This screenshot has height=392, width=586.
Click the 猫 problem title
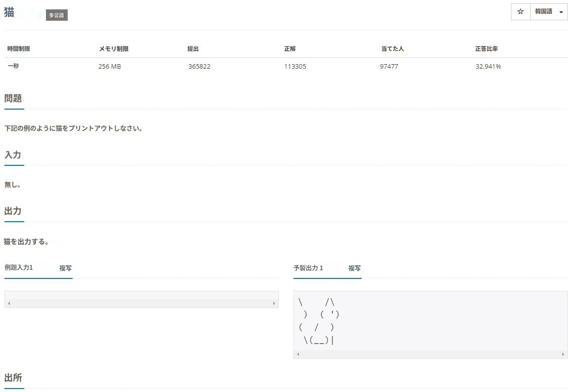point(9,13)
